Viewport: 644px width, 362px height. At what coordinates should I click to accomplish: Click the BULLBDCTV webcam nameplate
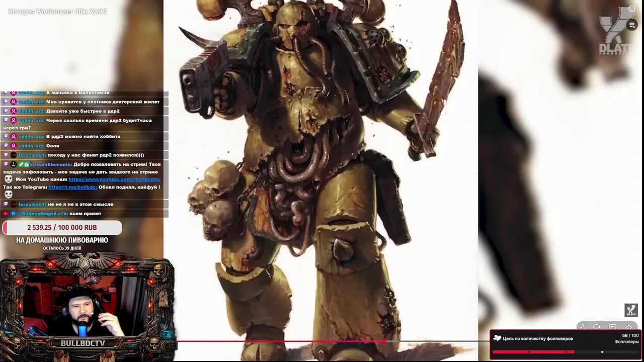[x=83, y=343]
